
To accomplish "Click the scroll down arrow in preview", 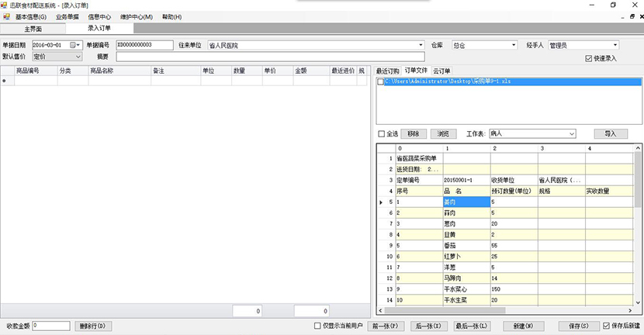I will (x=638, y=302).
